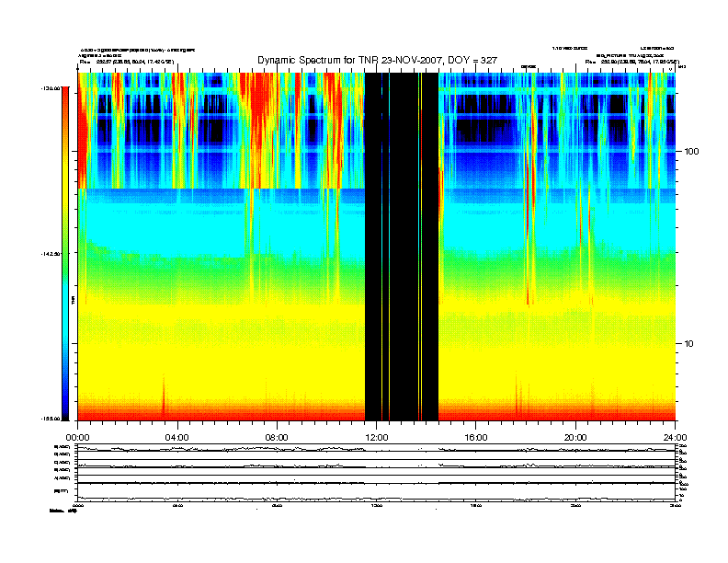The height and width of the screenshot is (563, 728).
Task: Click the first row label of bottom panel
Action: [x=63, y=446]
